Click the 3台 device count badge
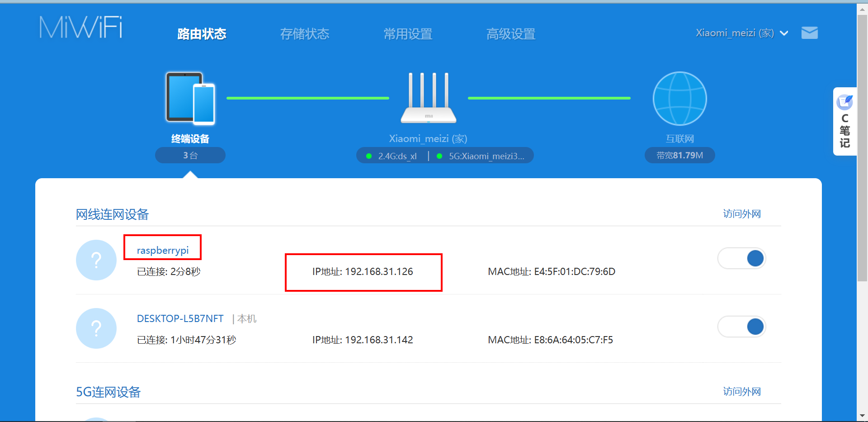868x422 pixels. (x=190, y=155)
